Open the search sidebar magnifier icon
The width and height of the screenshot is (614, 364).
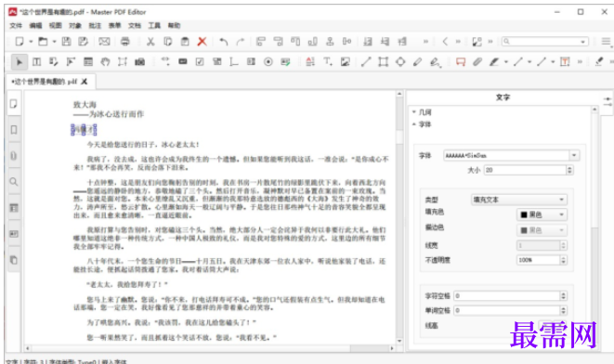pyautogui.click(x=14, y=182)
